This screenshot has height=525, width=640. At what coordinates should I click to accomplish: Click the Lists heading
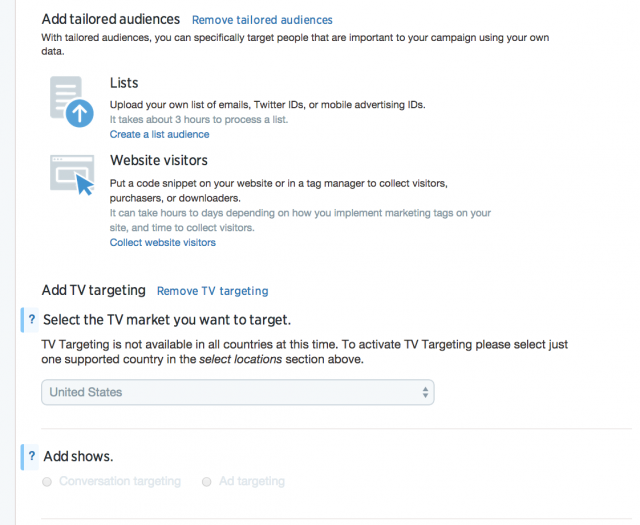click(124, 83)
